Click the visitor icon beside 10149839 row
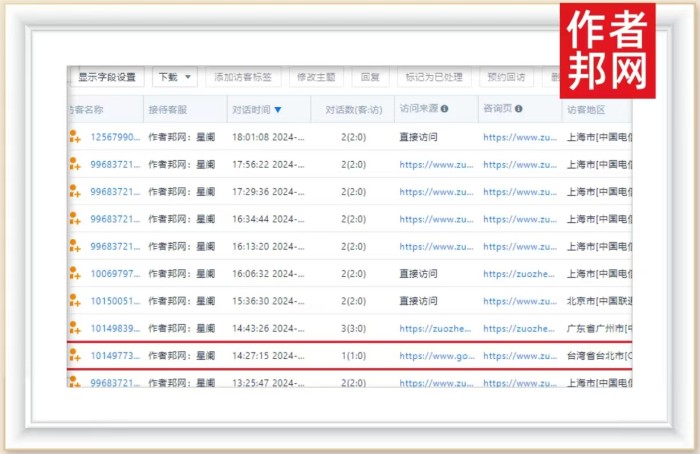 74,328
